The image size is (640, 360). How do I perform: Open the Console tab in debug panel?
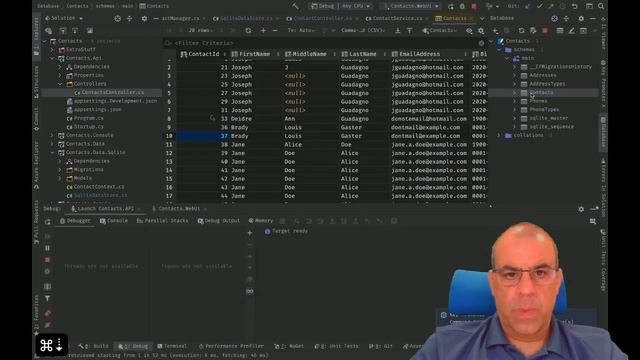point(114,221)
